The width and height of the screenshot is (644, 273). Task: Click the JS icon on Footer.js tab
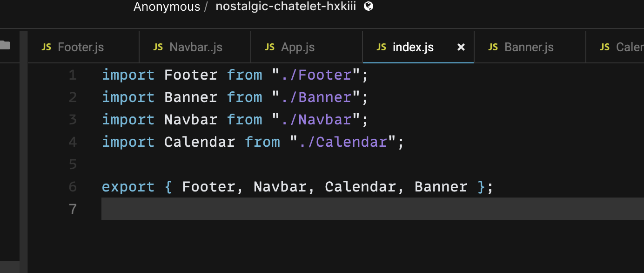pos(47,47)
